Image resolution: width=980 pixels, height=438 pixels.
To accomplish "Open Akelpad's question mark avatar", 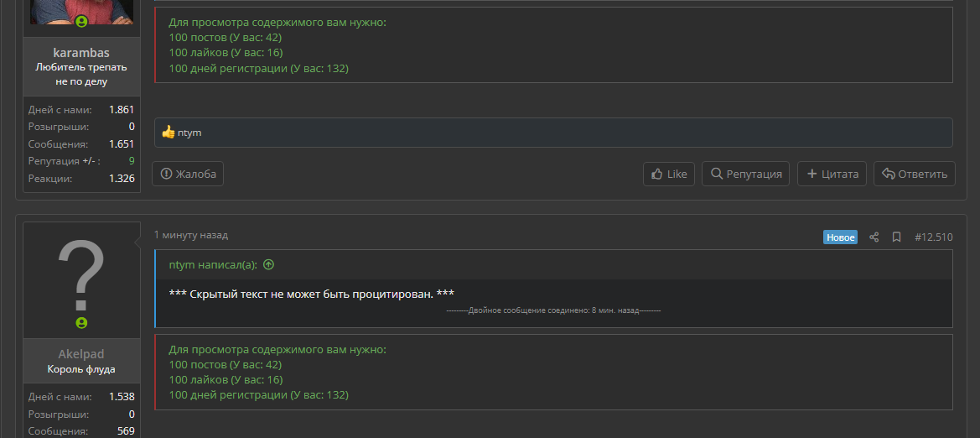I will coord(82,279).
